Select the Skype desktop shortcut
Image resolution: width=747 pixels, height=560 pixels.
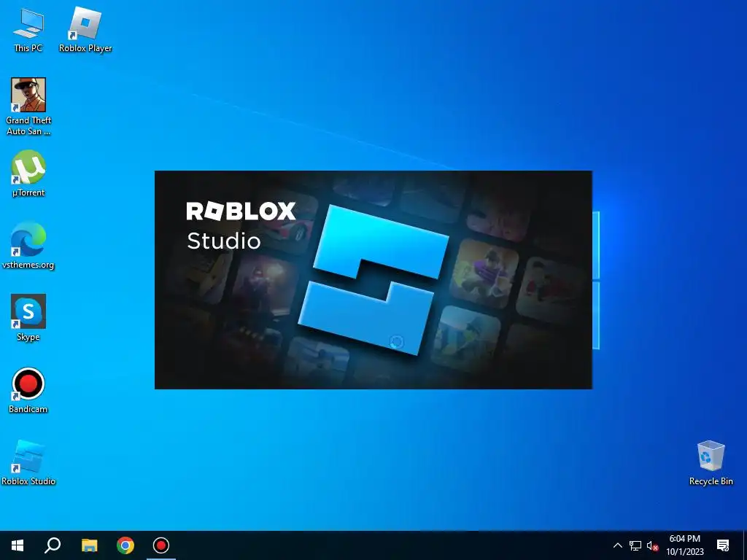pos(28,318)
